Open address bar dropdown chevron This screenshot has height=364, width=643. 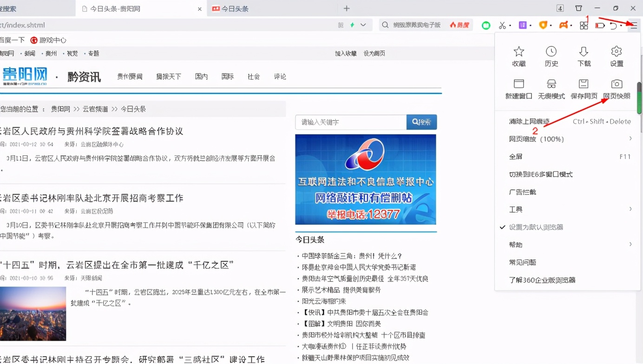(363, 25)
